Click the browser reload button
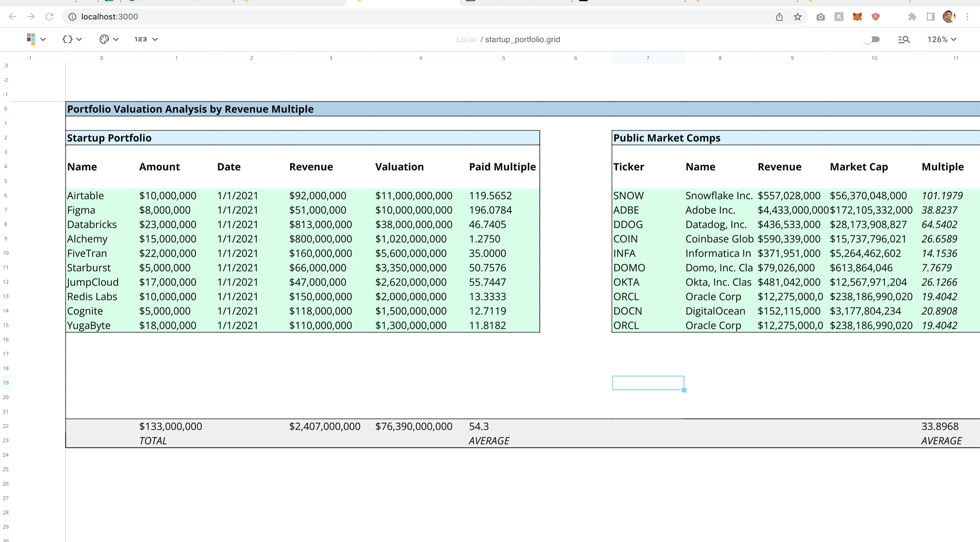Viewport: 980px width, 542px height. [49, 17]
